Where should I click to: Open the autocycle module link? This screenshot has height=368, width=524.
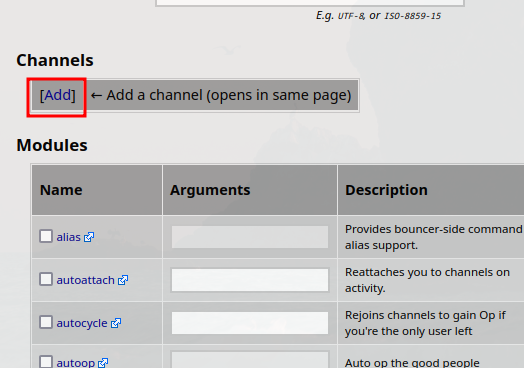[x=82, y=323]
